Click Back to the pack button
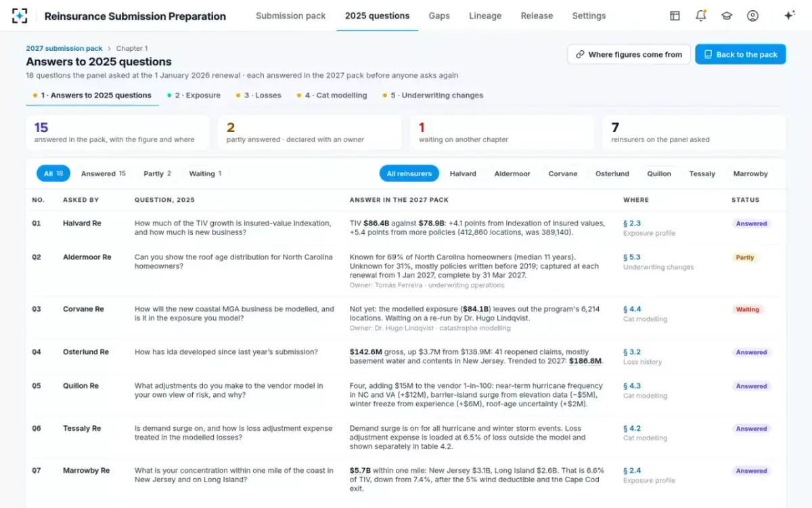Image resolution: width=812 pixels, height=508 pixels. [x=740, y=54]
